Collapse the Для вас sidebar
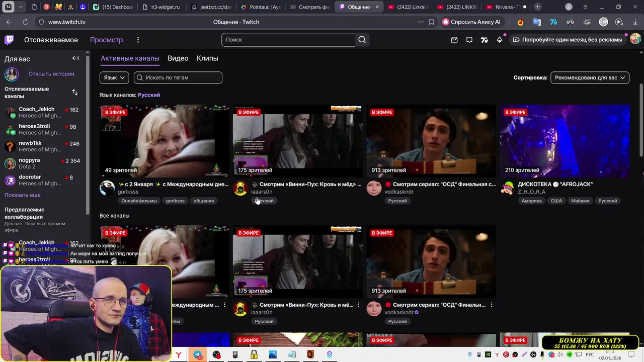 pyautogui.click(x=75, y=58)
